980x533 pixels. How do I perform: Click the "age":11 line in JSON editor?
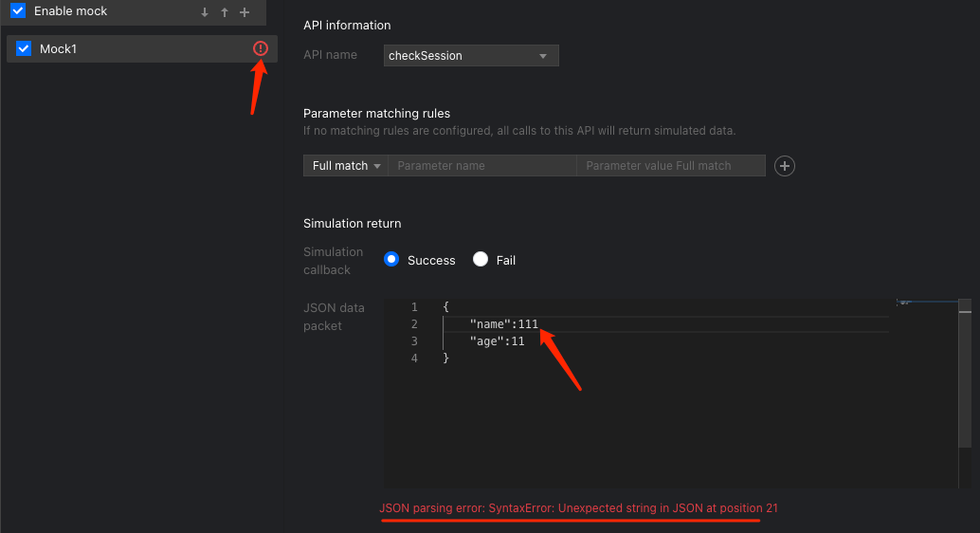497,341
